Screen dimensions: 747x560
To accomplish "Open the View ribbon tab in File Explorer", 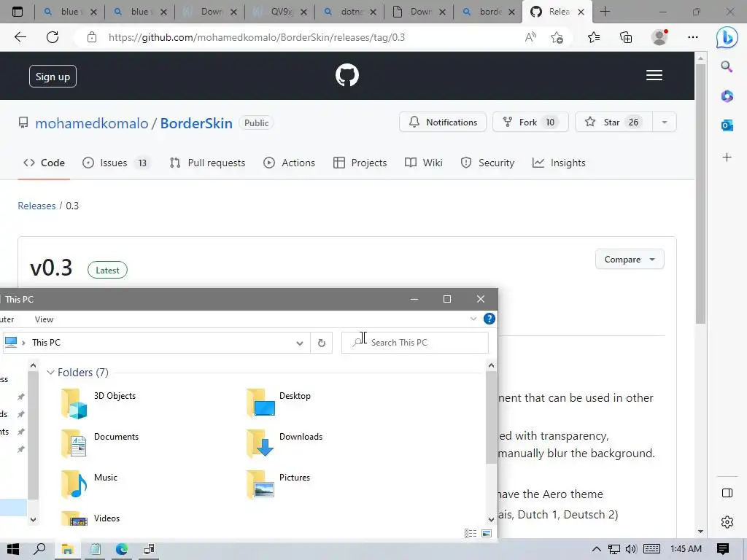I will (44, 319).
